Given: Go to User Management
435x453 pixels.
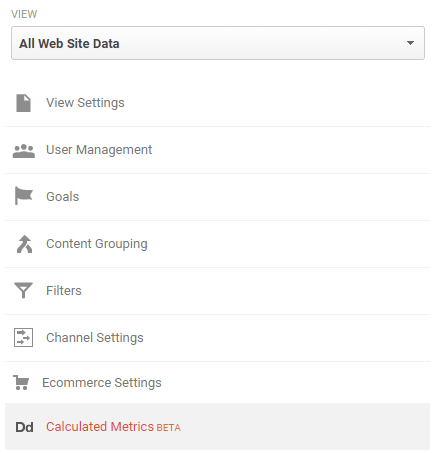Looking at the screenshot, I should coord(99,150).
